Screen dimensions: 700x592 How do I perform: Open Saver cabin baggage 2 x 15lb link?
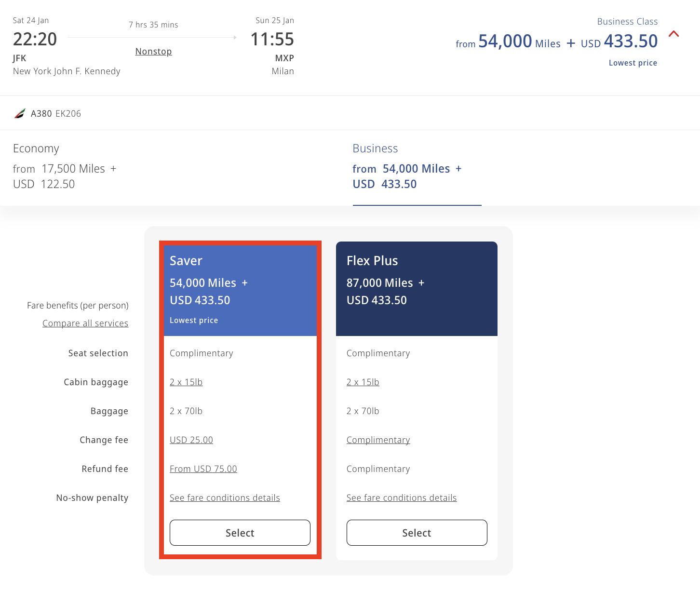(x=186, y=382)
